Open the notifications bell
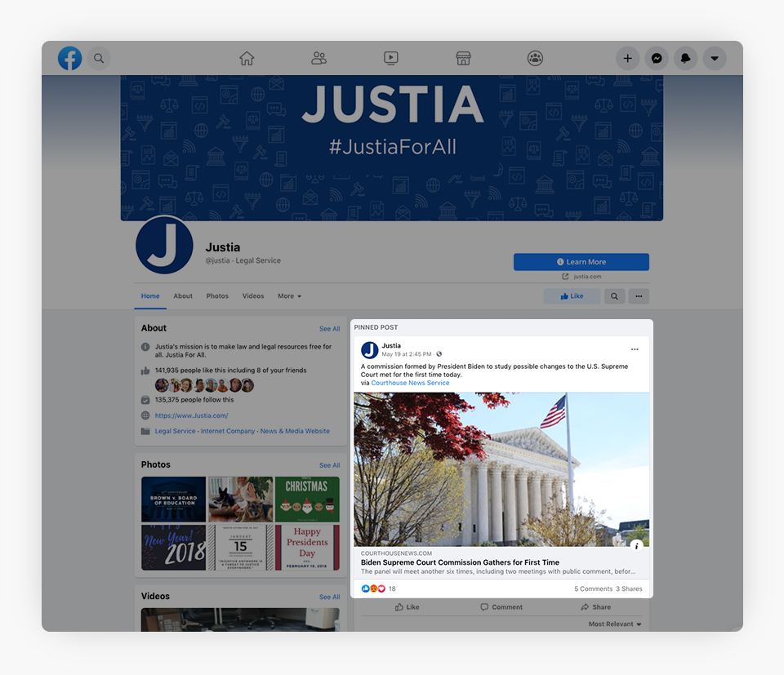 click(685, 58)
